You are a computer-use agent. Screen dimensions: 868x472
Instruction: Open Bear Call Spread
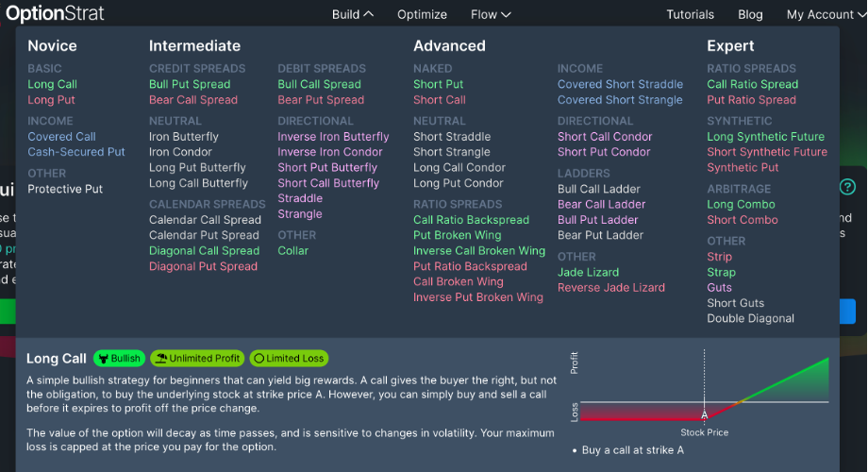[193, 100]
